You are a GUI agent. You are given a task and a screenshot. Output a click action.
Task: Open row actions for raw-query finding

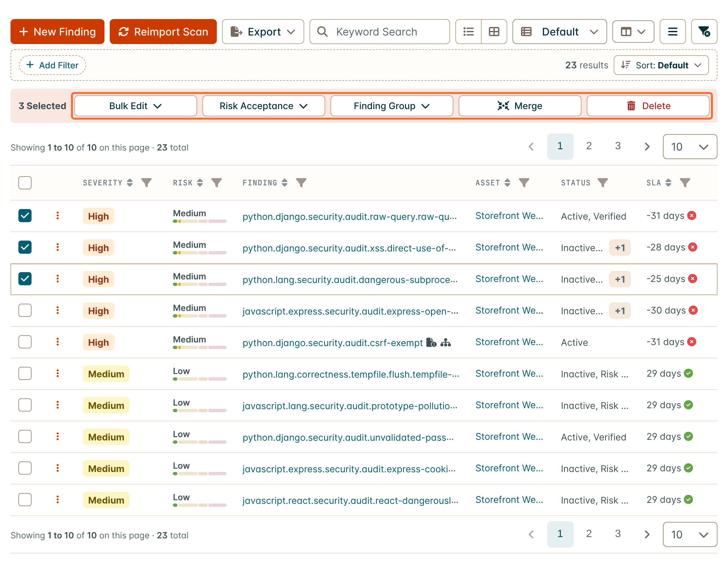58,216
